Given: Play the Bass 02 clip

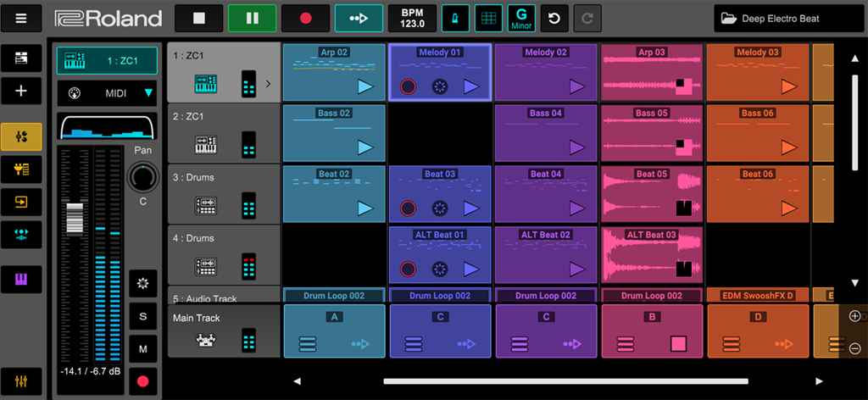Looking at the screenshot, I should (x=365, y=147).
